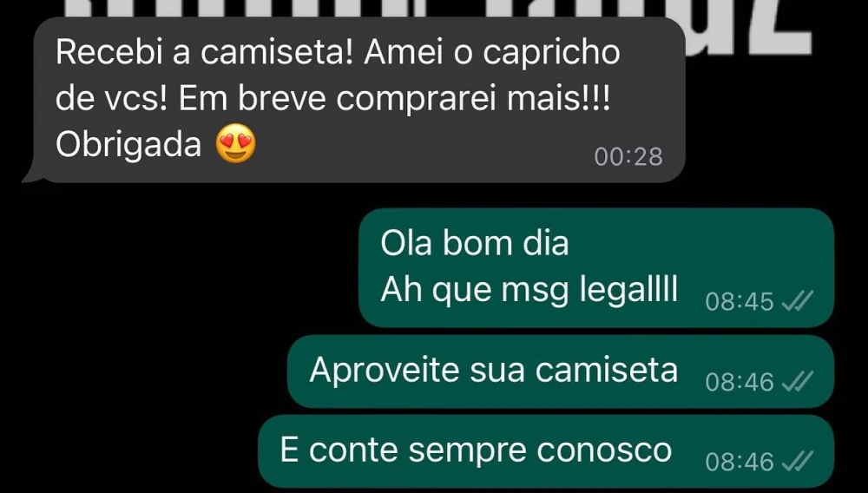Tap the 08:46 time on the last message
868x493 pixels.
739,462
